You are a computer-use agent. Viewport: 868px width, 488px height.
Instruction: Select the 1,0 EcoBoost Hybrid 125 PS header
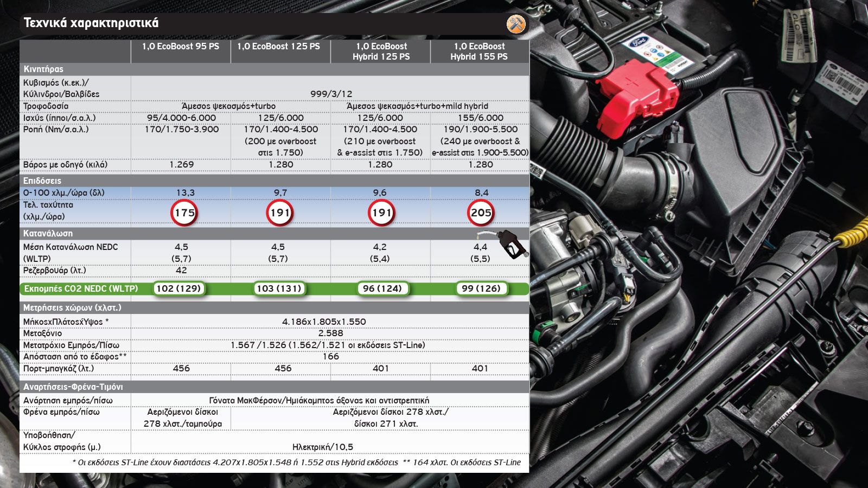381,52
